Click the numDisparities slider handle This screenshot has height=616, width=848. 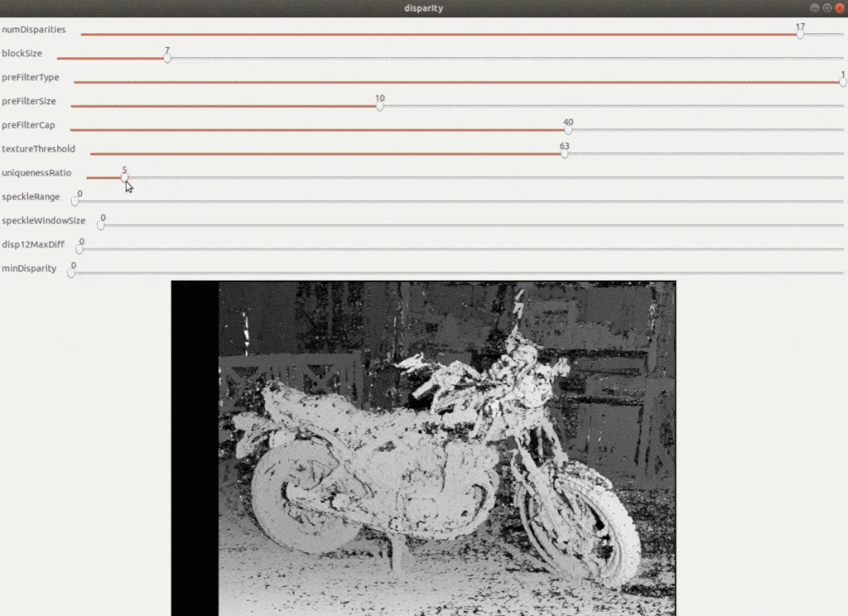click(x=800, y=35)
